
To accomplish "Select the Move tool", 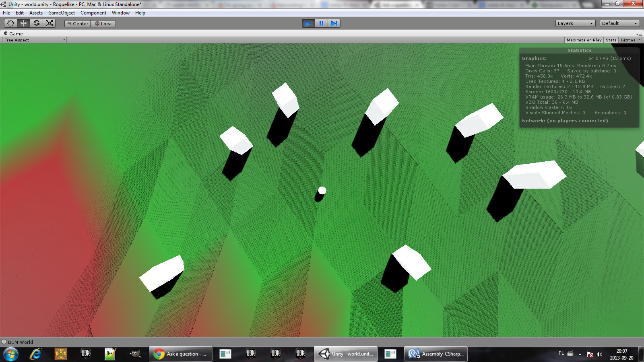I will pyautogui.click(x=23, y=23).
